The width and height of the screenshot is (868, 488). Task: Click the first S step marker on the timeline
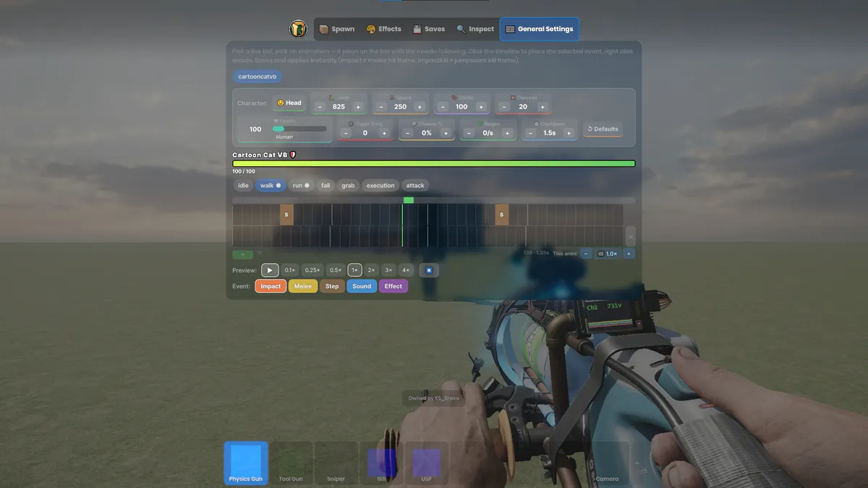click(x=286, y=215)
